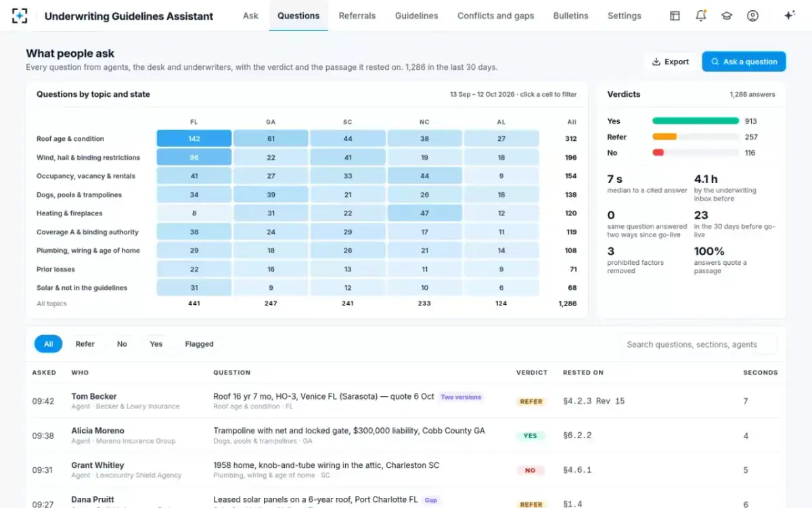The image size is (812, 508).
Task: Click the Prior losses topic label
Action: point(54,269)
